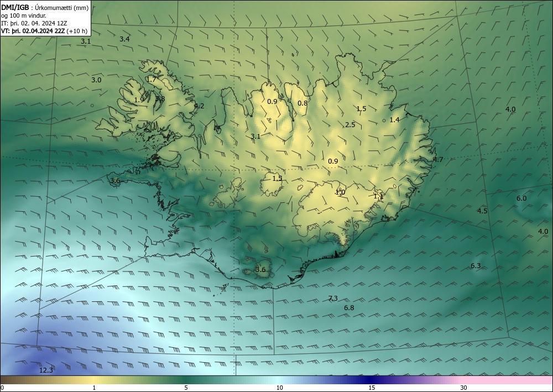The image size is (553, 392).
Task: Pick the 1.7 value in the Westfjords
Action: (x=151, y=79)
